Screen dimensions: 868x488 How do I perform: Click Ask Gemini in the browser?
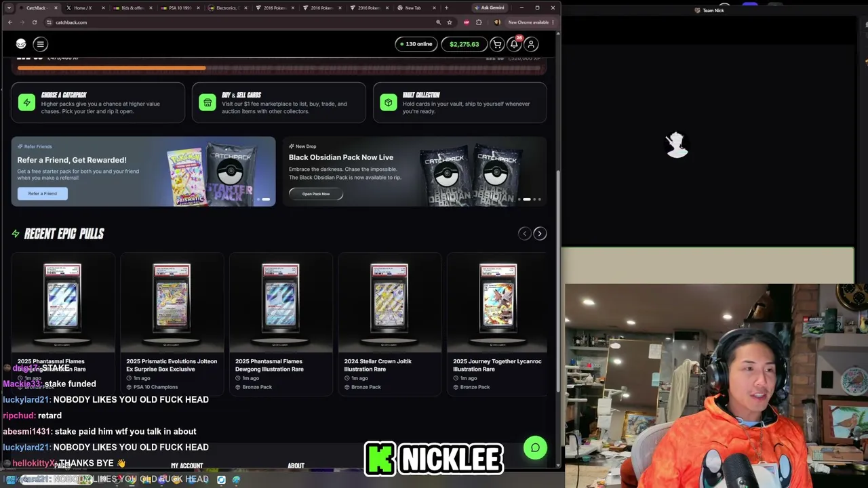point(490,8)
